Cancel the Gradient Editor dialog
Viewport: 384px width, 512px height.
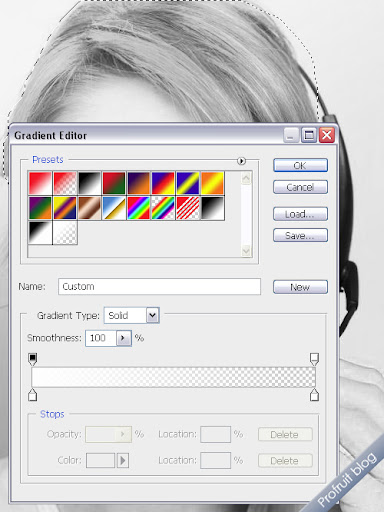pos(300,187)
